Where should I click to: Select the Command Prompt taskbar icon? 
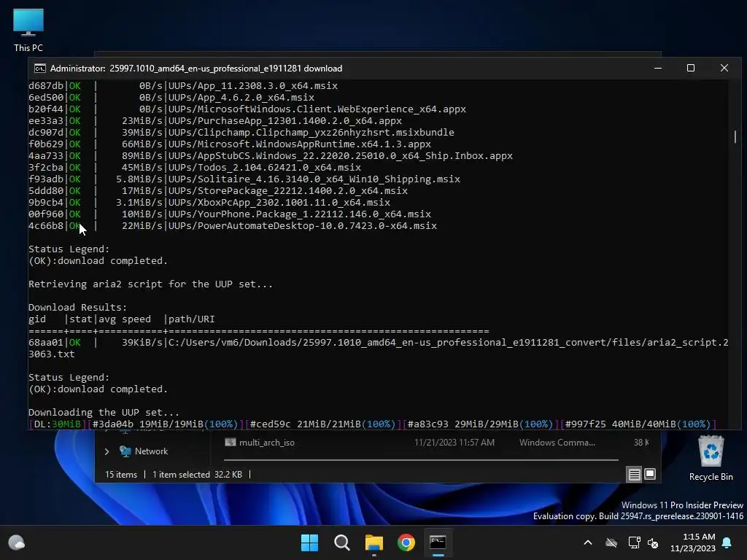tap(438, 542)
